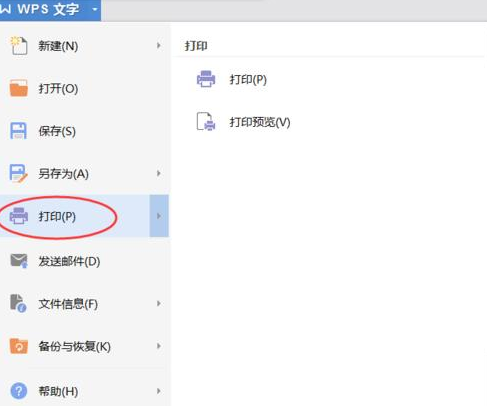487x406 pixels.
Task: Click the File Info document icon
Action: click(x=18, y=303)
